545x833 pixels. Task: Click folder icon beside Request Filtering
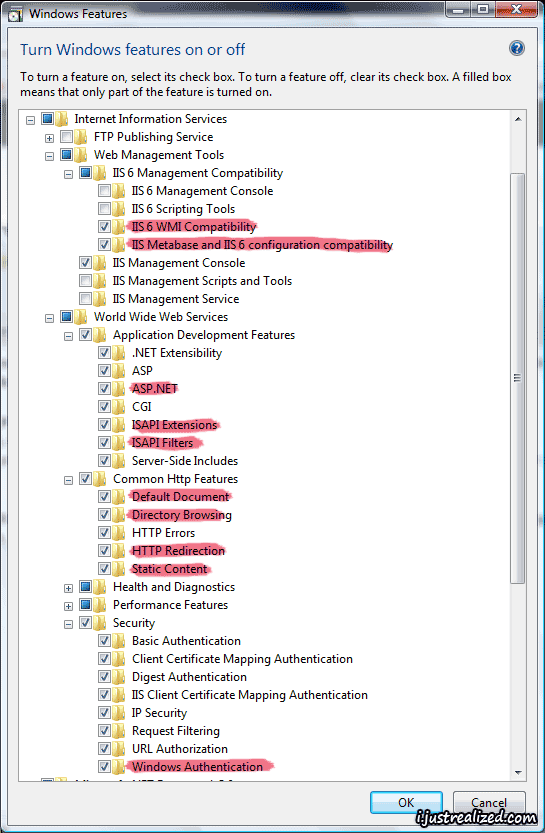click(119, 730)
